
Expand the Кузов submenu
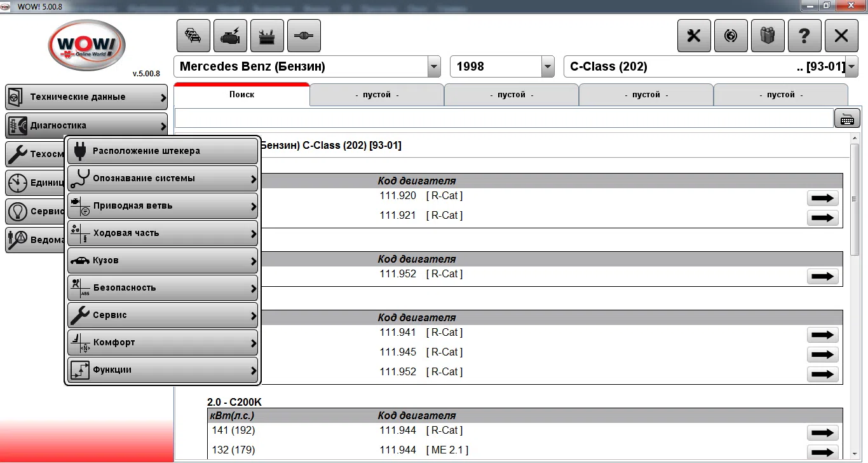tap(162, 260)
